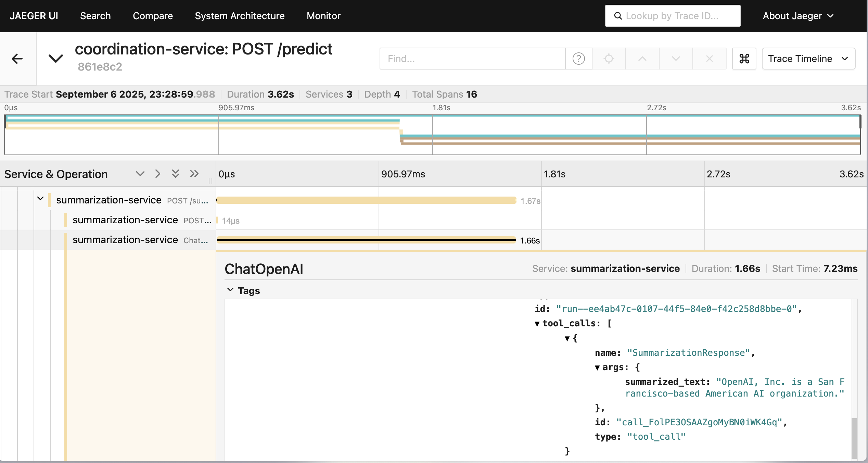Collapse summarization-service POST /su... span
This screenshot has height=463, width=868.
click(40, 199)
